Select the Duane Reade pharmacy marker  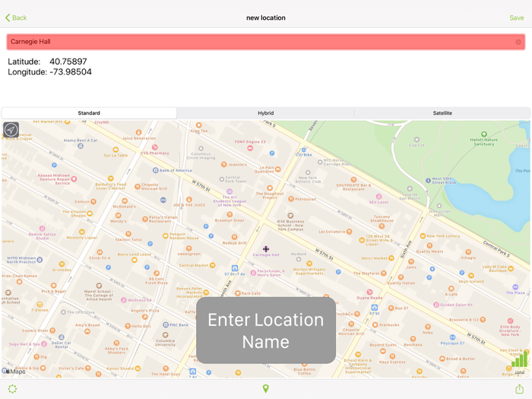pos(369,292)
